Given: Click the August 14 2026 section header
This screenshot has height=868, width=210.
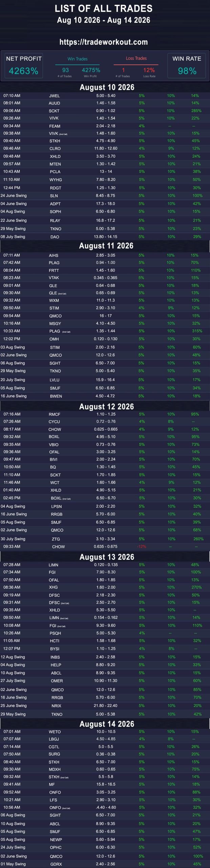Looking at the screenshot, I should click(x=107, y=724).
